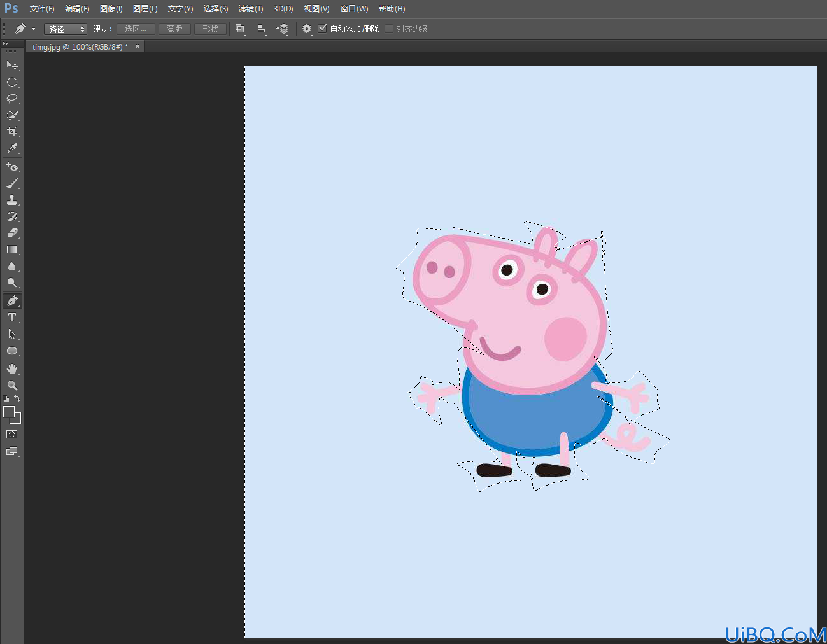This screenshot has height=644, width=827.
Task: Close the timg.jpg document tab
Action: point(137,46)
